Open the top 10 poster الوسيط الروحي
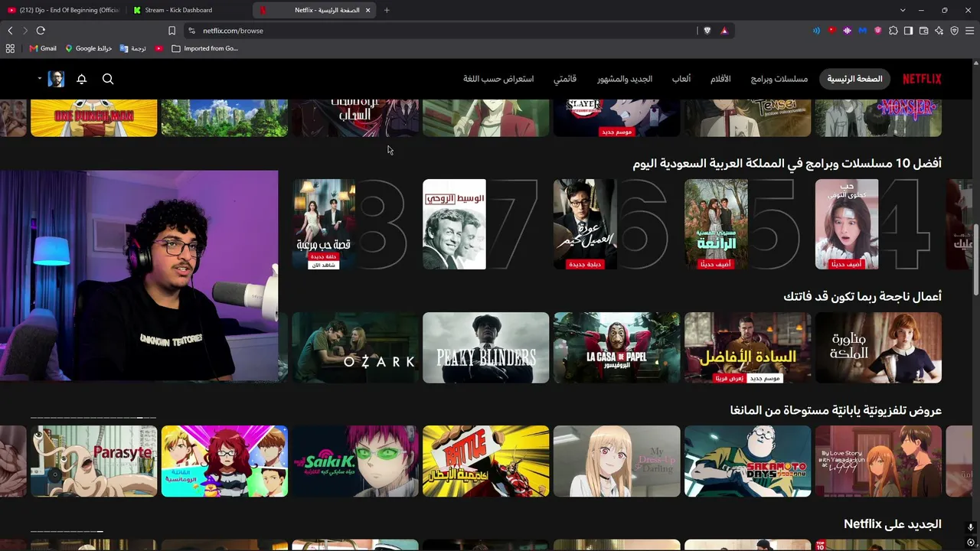This screenshot has width=980, height=551. (454, 224)
